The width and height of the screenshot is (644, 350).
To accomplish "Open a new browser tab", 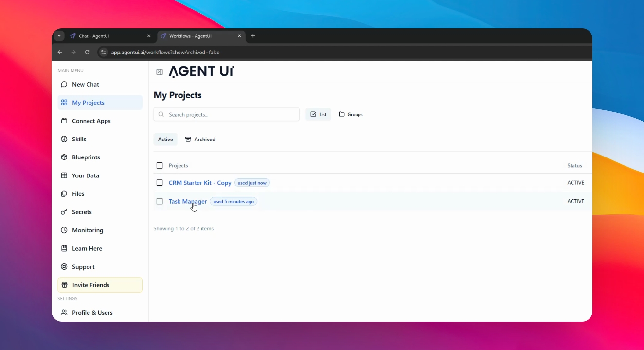I will pos(253,36).
